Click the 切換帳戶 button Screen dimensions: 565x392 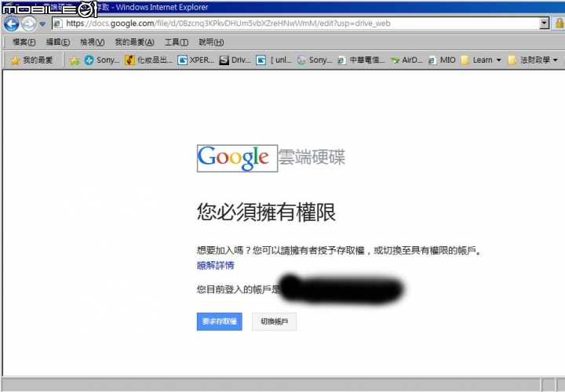click(274, 321)
